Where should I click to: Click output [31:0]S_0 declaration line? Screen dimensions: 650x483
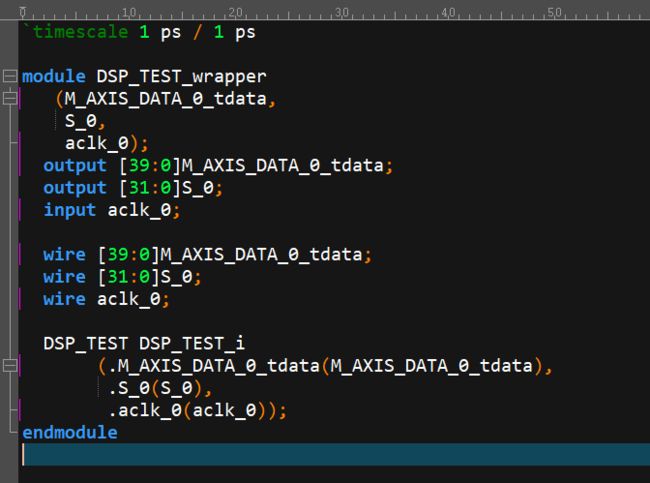pos(133,188)
